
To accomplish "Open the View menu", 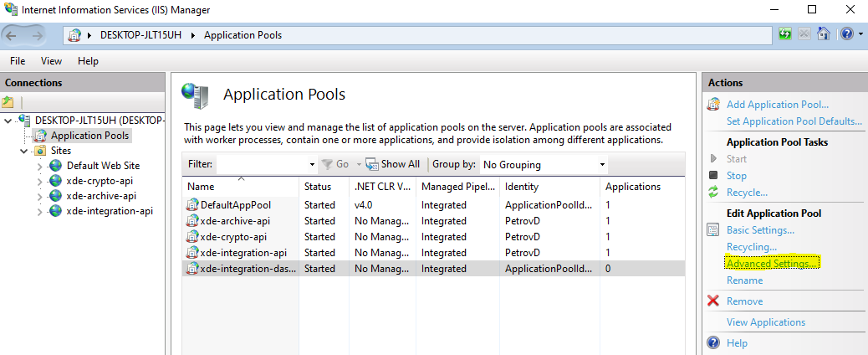I will (x=52, y=61).
